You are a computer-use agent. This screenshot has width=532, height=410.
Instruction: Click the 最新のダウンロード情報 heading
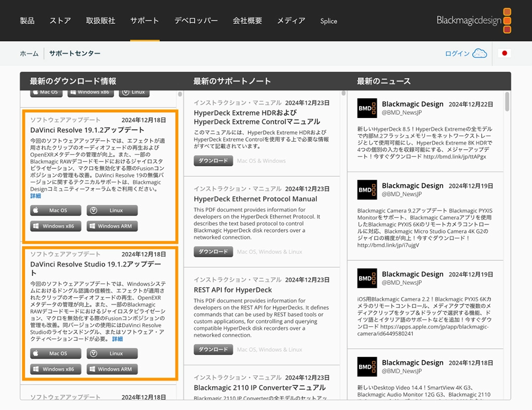(73, 81)
